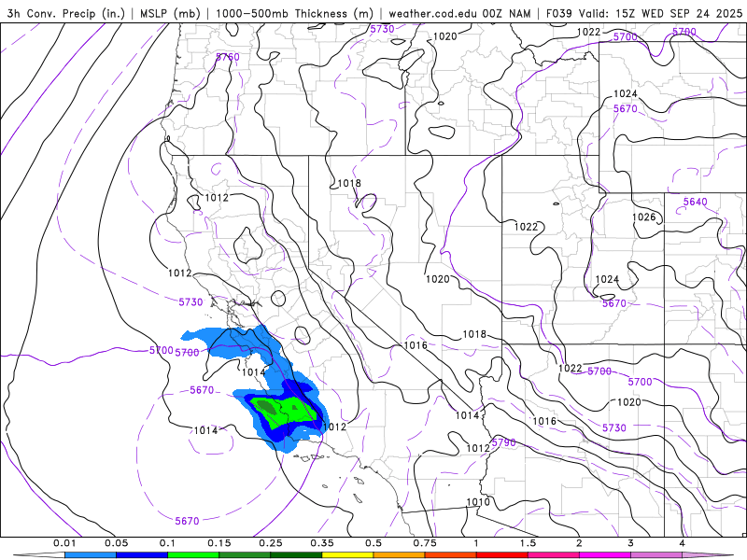This screenshot has width=747, height=560.
Task: Click the 0.35 legend value
Action: [322, 543]
